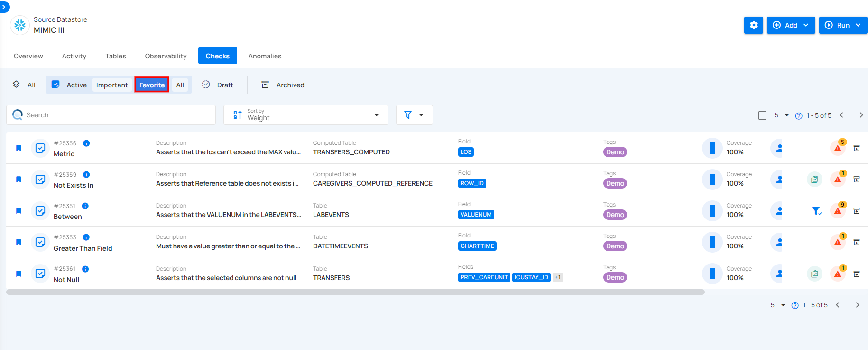Select the Checks tab

point(218,56)
